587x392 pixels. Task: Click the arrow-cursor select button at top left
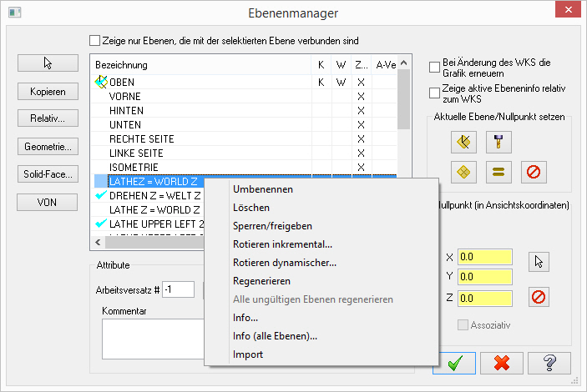pyautogui.click(x=48, y=63)
